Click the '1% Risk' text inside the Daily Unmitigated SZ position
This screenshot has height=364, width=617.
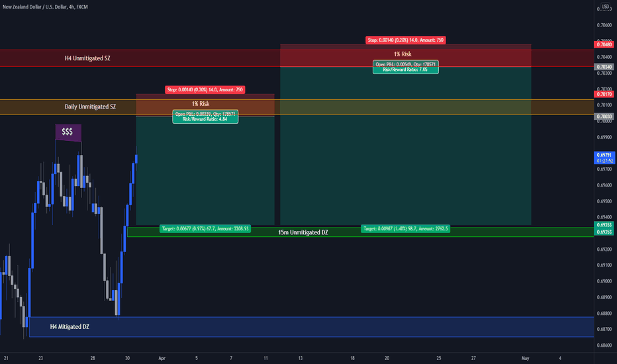coord(201,104)
